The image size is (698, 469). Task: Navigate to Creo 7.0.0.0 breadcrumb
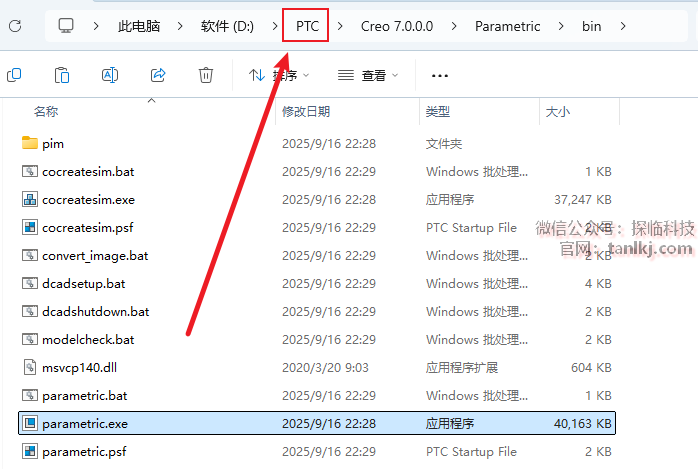pyautogui.click(x=397, y=26)
